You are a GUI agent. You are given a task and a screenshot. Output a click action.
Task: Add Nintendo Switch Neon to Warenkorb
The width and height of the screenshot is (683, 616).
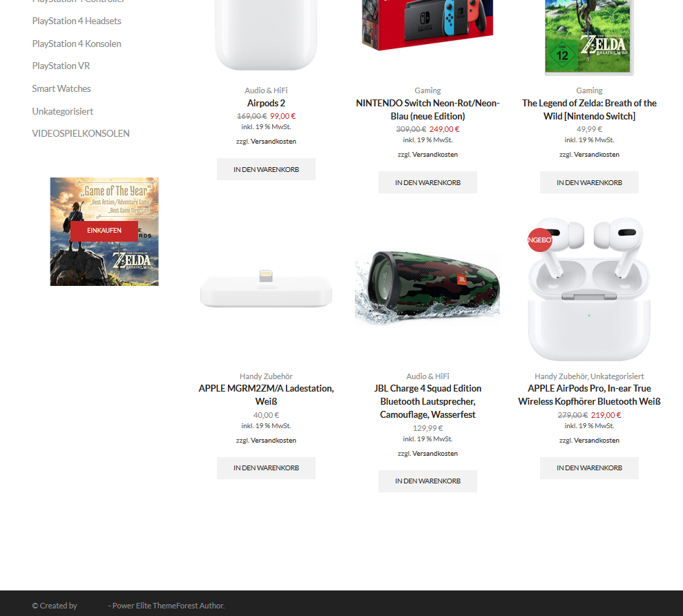427,182
